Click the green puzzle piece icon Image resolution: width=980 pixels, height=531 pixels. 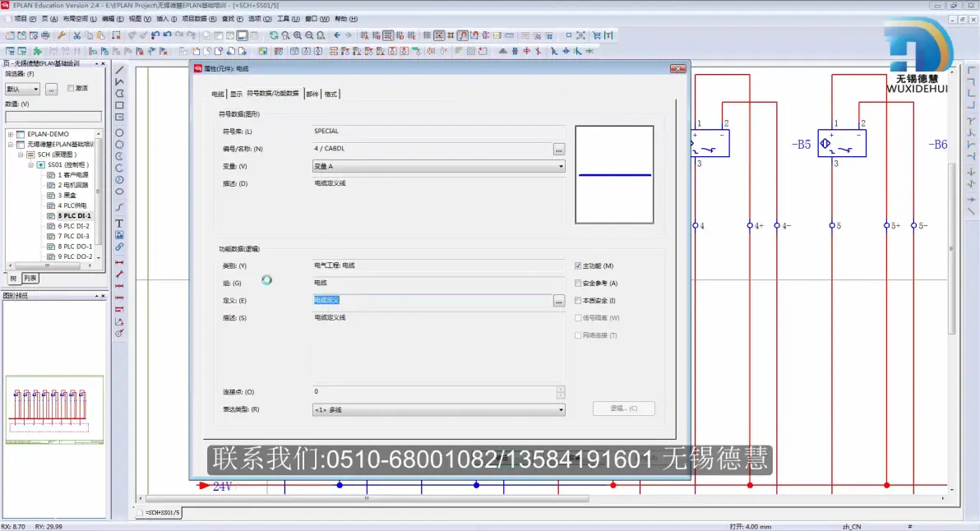pyautogui.click(x=38, y=51)
